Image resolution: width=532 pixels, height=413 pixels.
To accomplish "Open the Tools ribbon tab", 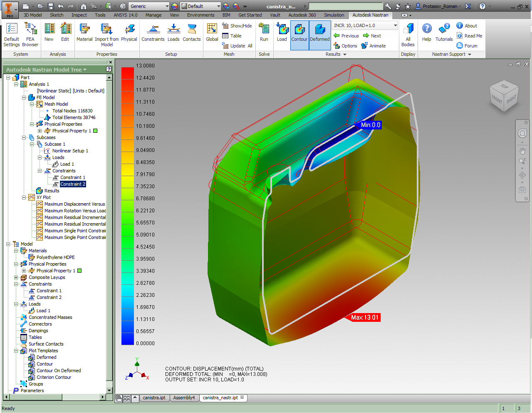I will click(100, 15).
